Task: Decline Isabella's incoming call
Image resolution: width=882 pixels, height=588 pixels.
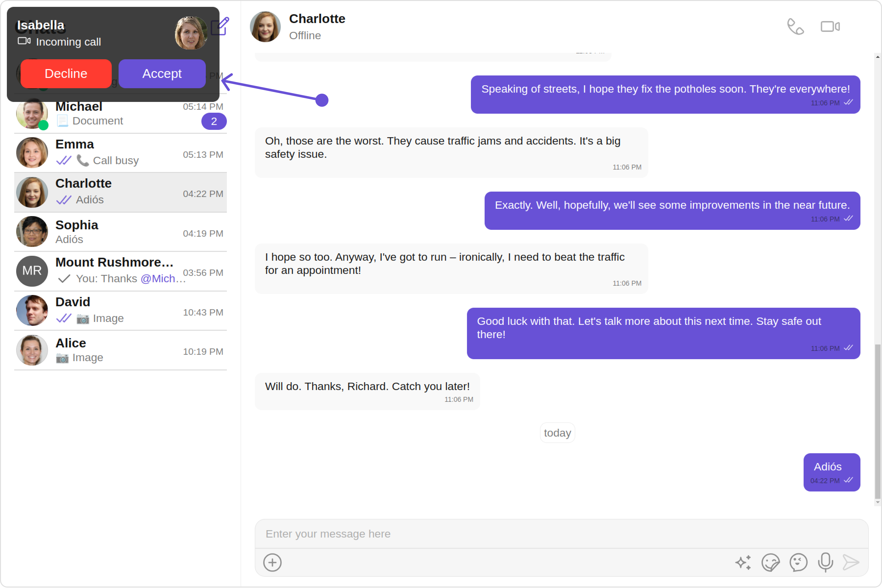Action: [66, 73]
